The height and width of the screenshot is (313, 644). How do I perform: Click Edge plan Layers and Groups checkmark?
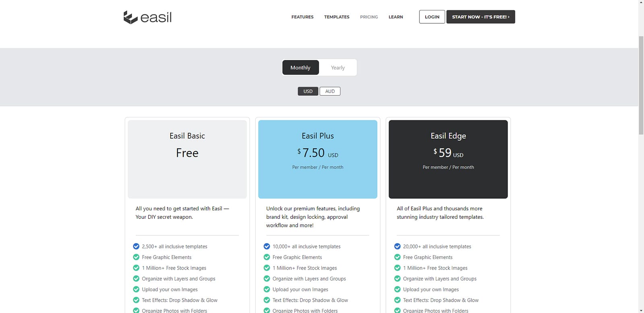point(397,278)
